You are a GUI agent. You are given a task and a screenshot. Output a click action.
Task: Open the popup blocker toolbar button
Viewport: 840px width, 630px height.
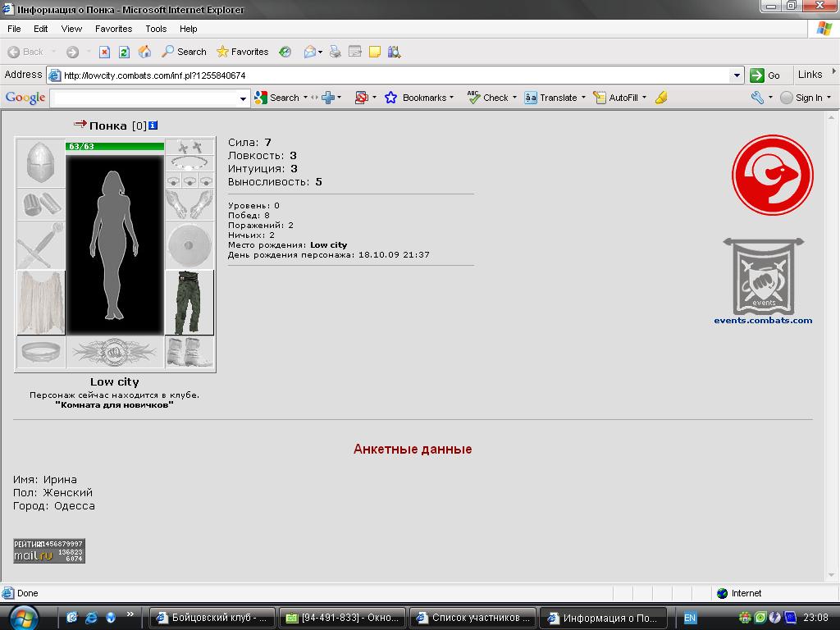tap(362, 98)
